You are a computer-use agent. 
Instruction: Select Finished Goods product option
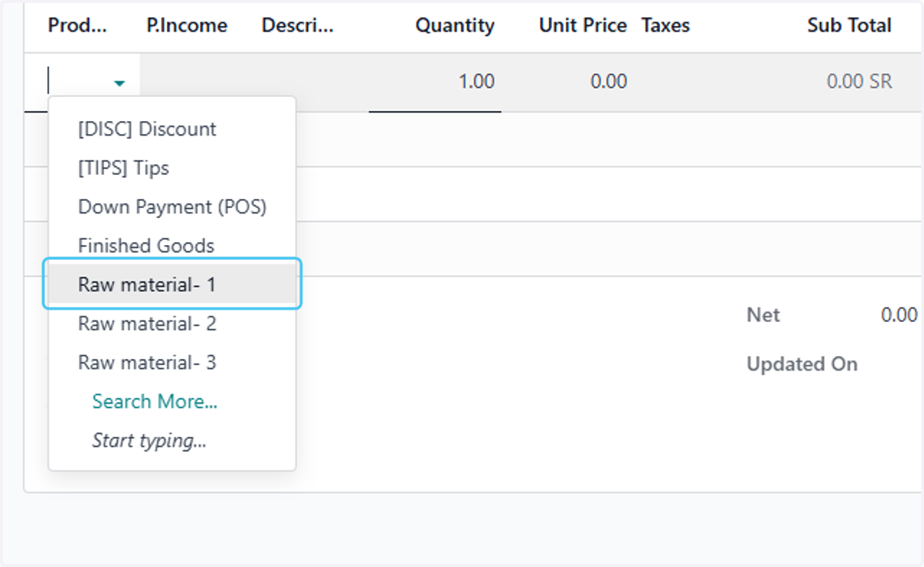(x=172, y=246)
